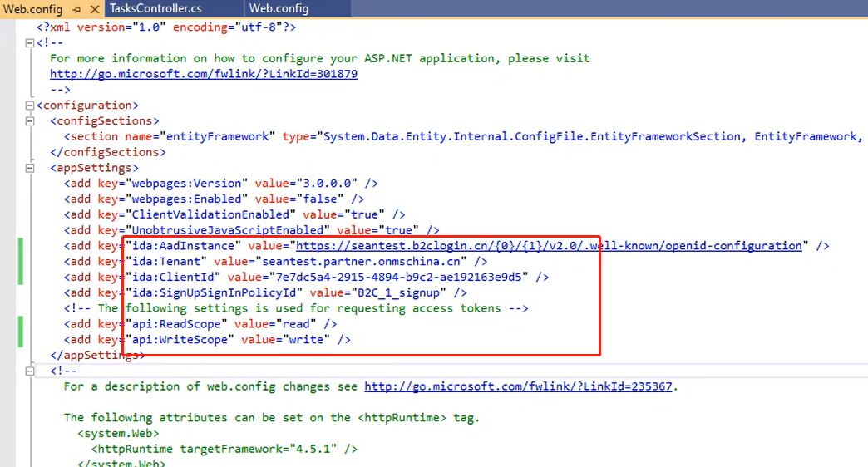Click the webpages:Version key line
The image size is (868, 467).
pos(221,183)
